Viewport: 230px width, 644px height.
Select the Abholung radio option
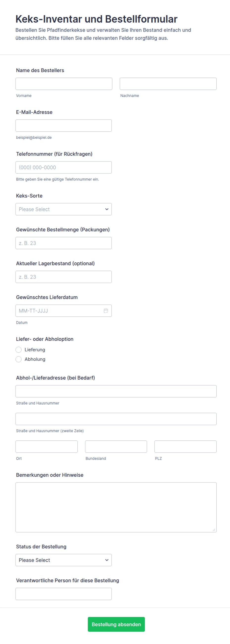coord(19,359)
